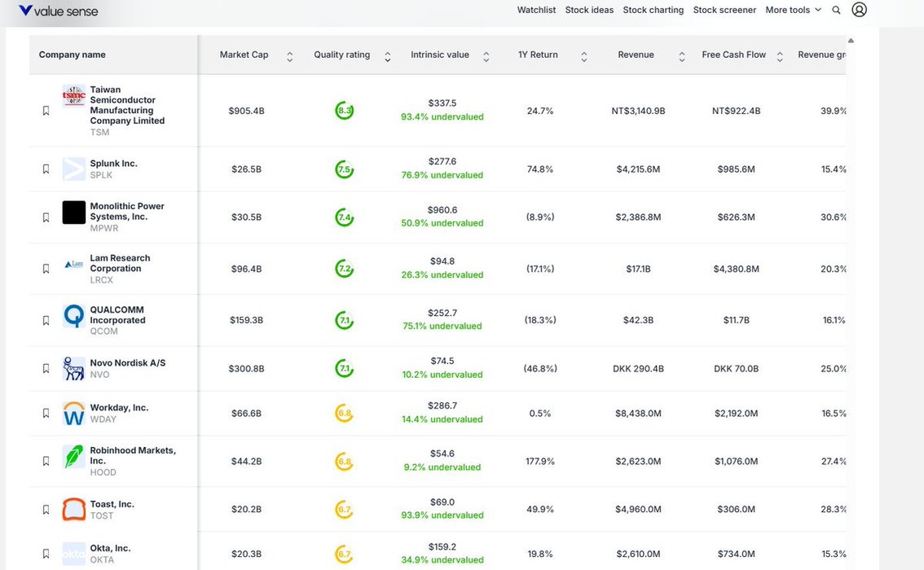Viewport: 924px width, 570px height.
Task: Click the scrollbar up arrow
Action: (851, 41)
